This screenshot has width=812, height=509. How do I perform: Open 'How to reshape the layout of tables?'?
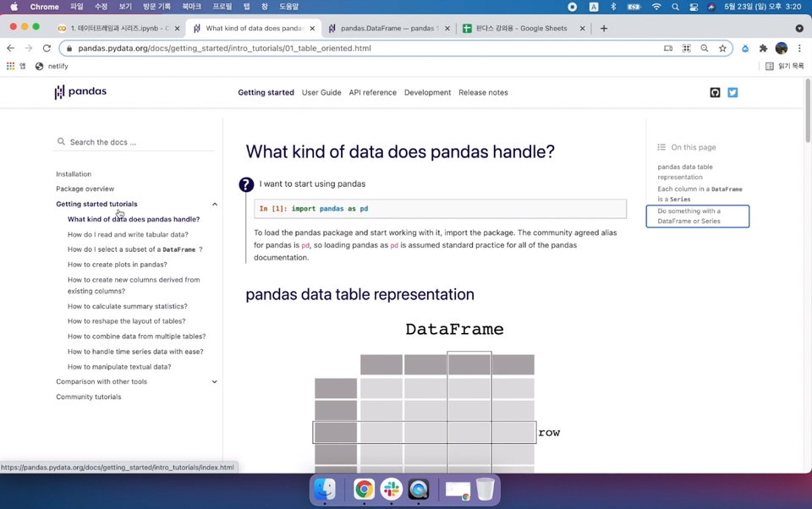click(126, 321)
